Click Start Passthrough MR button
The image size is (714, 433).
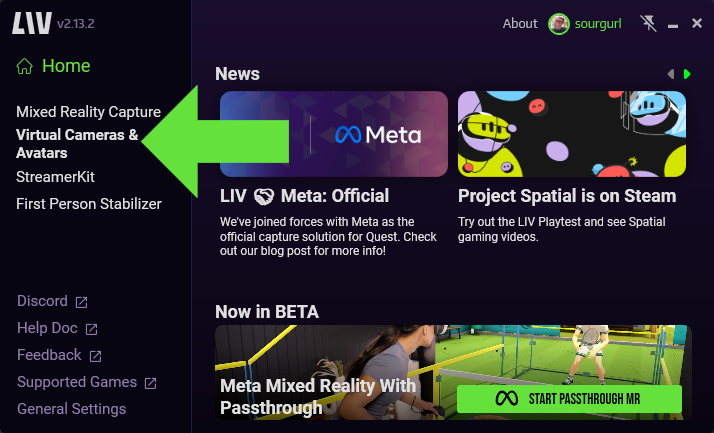pyautogui.click(x=569, y=399)
